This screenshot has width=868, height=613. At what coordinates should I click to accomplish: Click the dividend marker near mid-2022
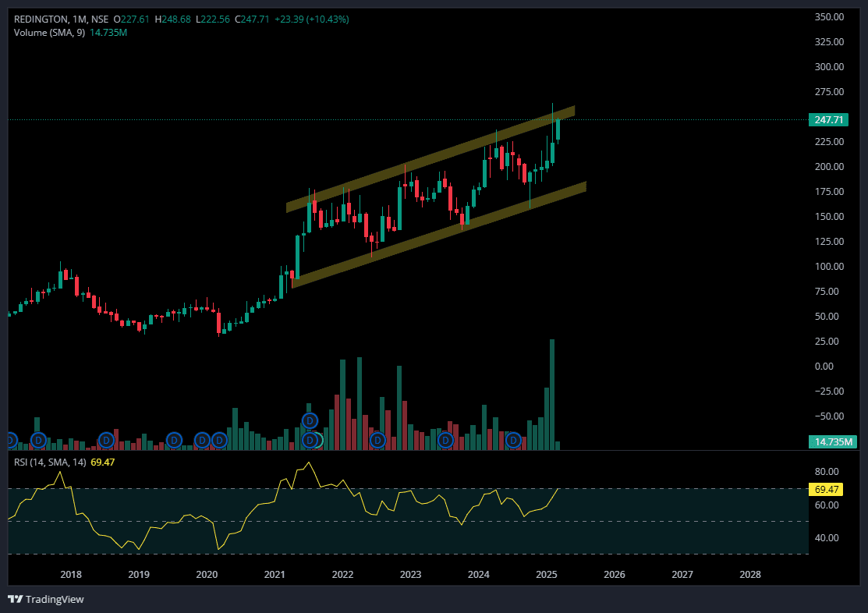(377, 441)
